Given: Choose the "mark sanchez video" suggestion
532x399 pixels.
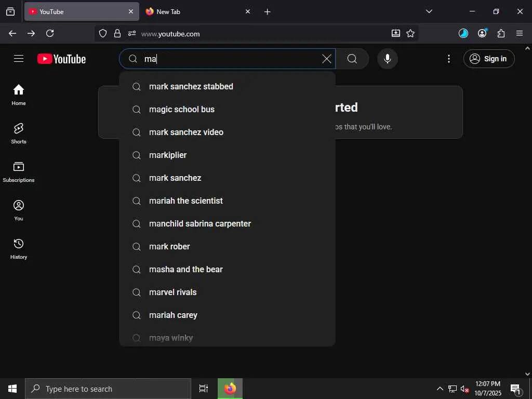Looking at the screenshot, I should point(228,132).
